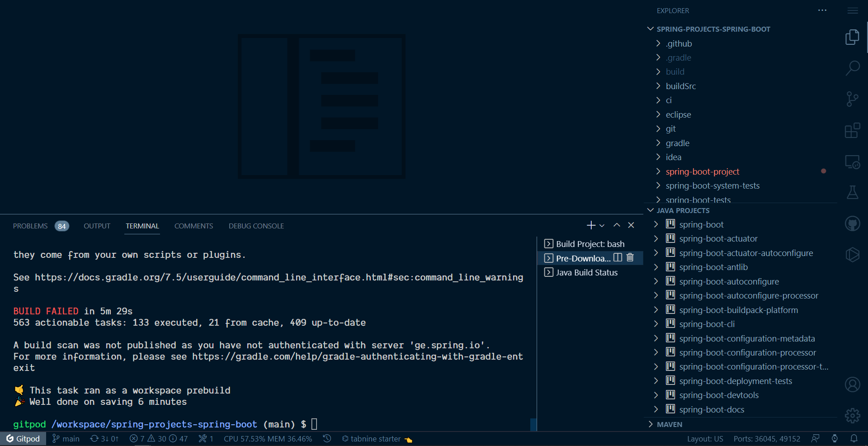Collapse the SPRING-PROJECTS-SPRING-BOOT section
This screenshot has height=446, width=868.
pos(650,28)
